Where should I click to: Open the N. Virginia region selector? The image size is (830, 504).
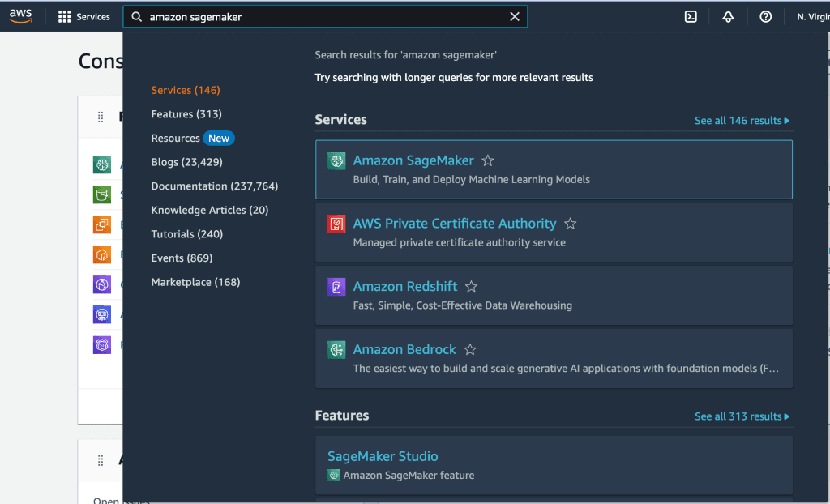[813, 17]
